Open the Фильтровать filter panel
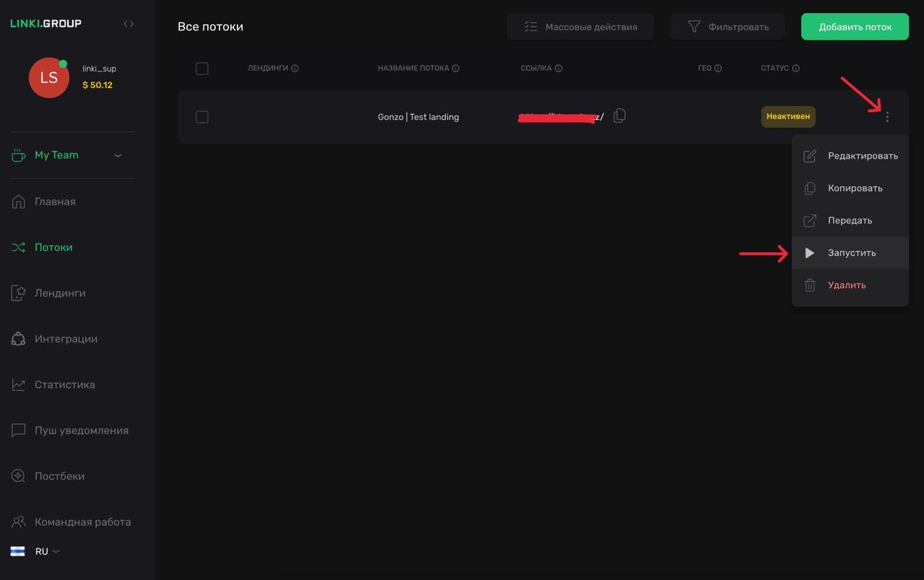Viewport: 924px width, 580px height. tap(727, 27)
